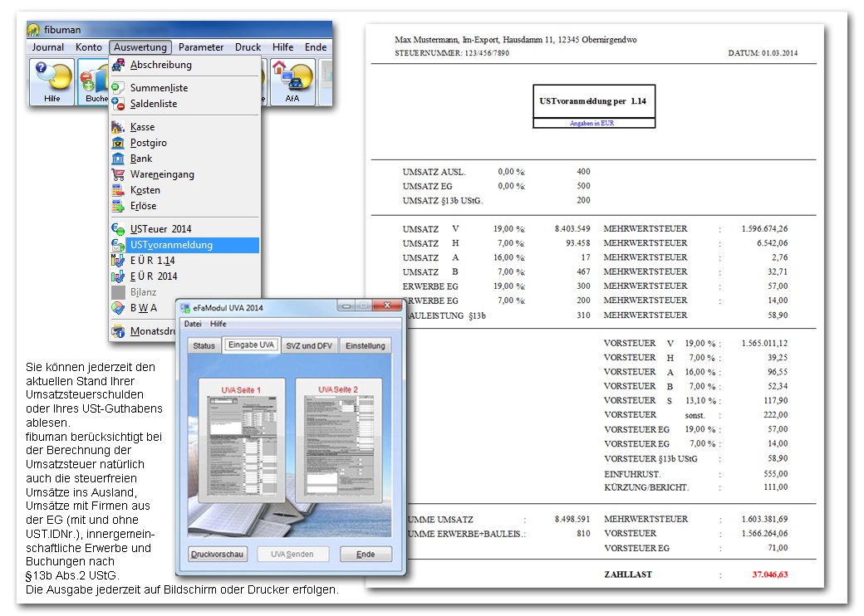This screenshot has height=616, width=864.
Task: Select Abschreibung from the menu
Action: point(184,65)
